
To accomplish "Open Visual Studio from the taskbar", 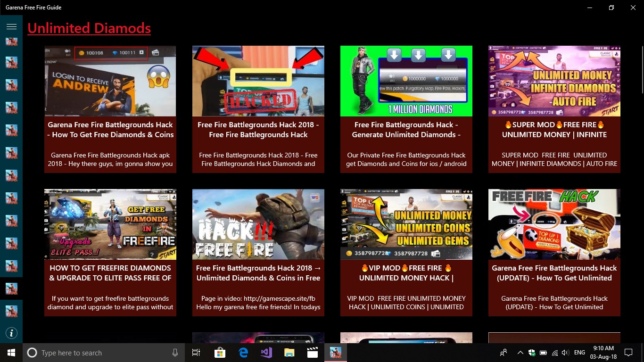I will (266, 353).
